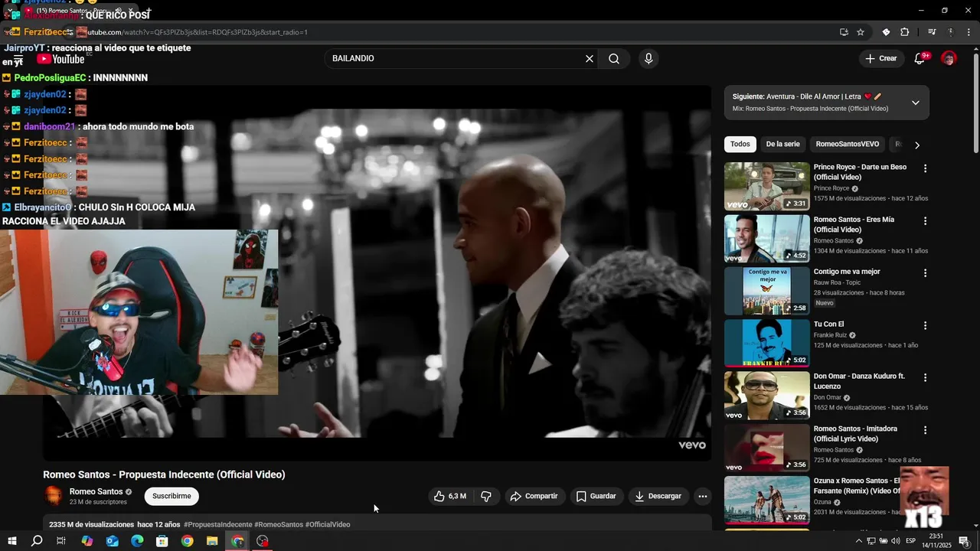This screenshot has height=551, width=980.
Task: Open options for Contigo me va mejor
Action: pyautogui.click(x=925, y=273)
